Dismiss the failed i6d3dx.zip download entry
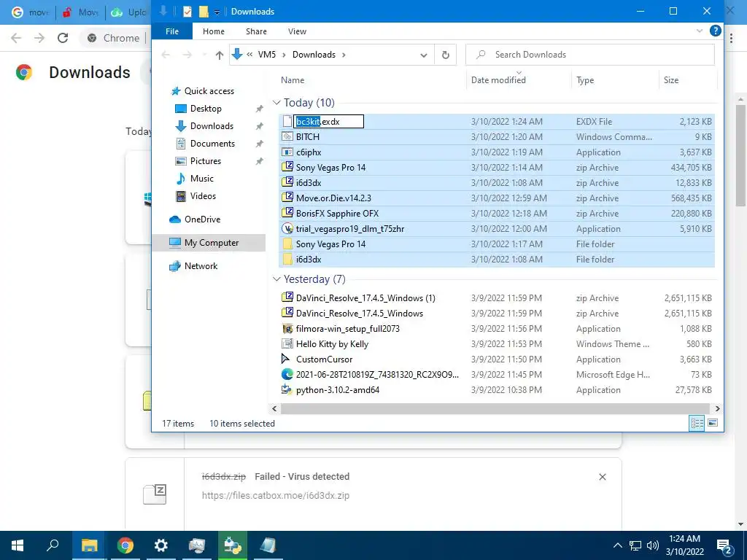The height and width of the screenshot is (560, 747). [602, 477]
